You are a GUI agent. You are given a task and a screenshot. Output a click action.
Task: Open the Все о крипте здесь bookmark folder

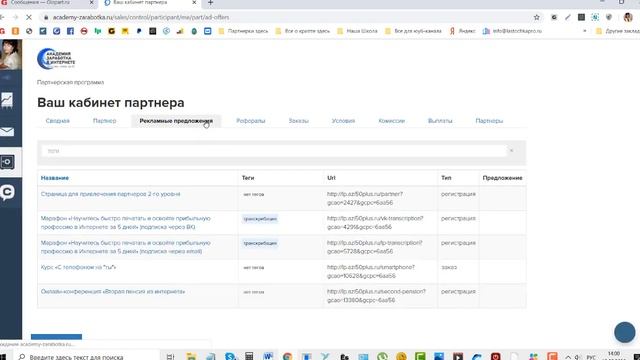pos(302,31)
